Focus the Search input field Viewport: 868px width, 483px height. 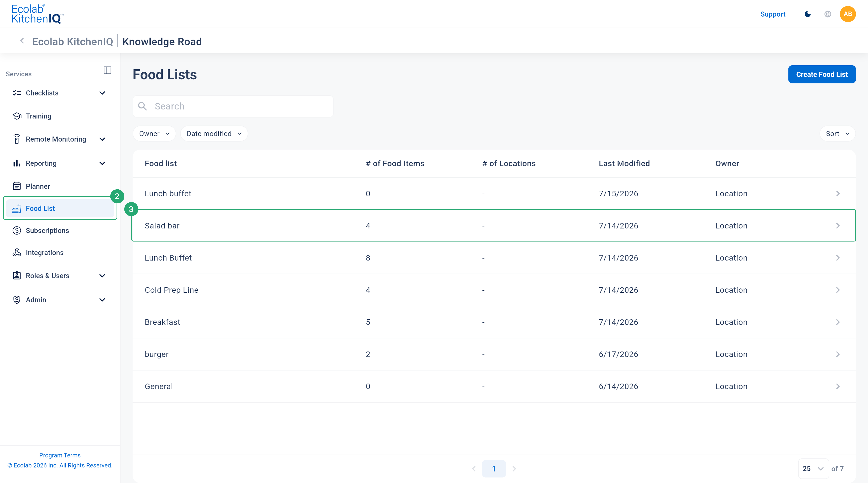click(x=233, y=106)
